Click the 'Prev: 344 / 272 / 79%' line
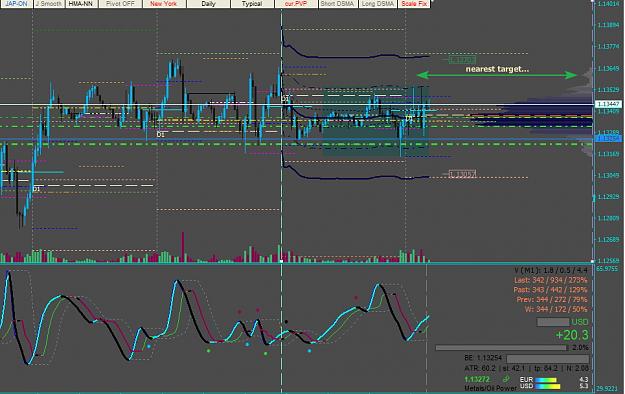The image size is (625, 394). pyautogui.click(x=552, y=299)
